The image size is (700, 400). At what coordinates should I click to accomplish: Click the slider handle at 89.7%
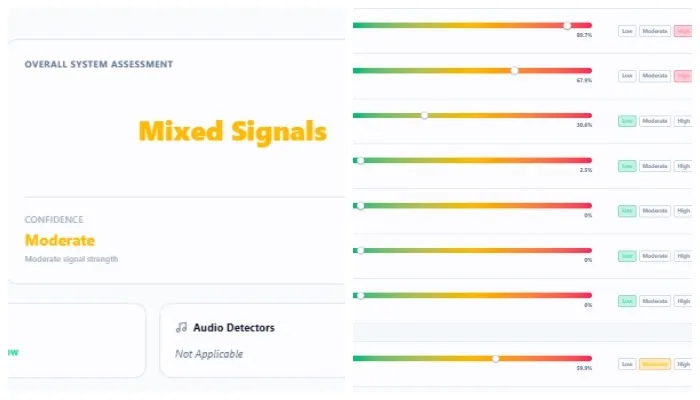[567, 25]
